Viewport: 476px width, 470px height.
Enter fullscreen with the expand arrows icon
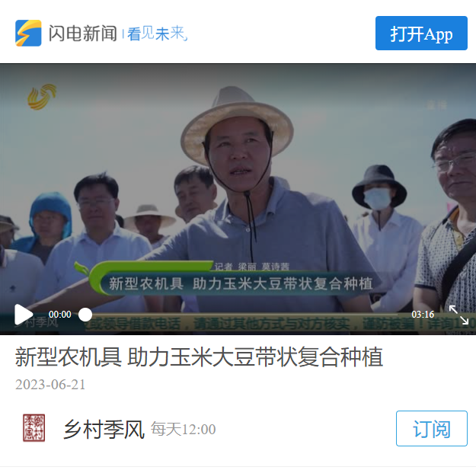(x=458, y=315)
